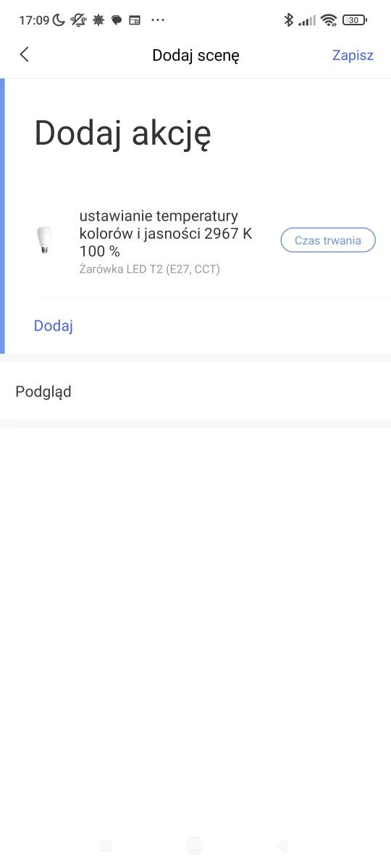This screenshot has width=391, height=868.
Task: Tap the light bulb device icon
Action: pyautogui.click(x=45, y=240)
